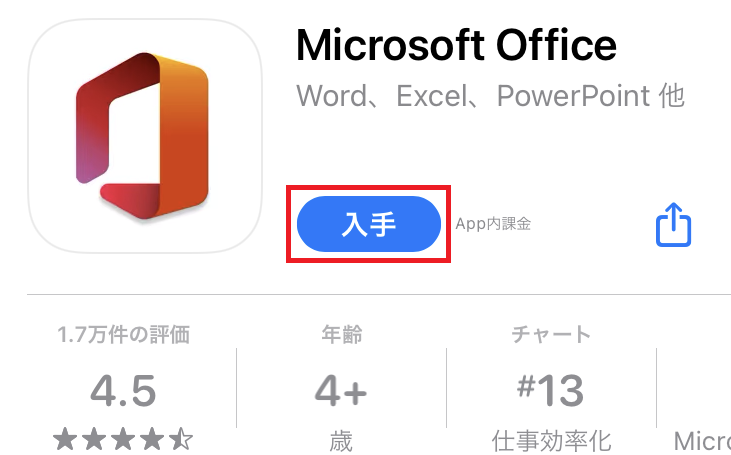Click the 入手 download button

pyautogui.click(x=369, y=224)
